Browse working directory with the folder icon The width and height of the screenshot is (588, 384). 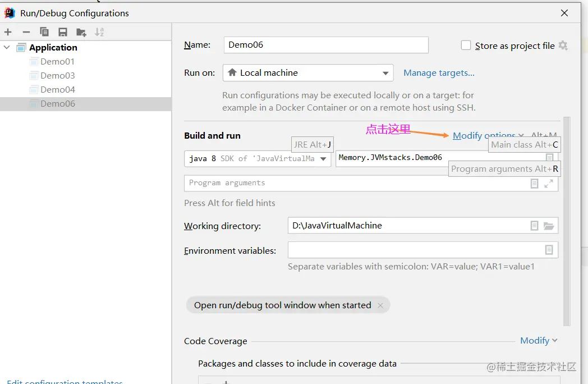point(549,226)
